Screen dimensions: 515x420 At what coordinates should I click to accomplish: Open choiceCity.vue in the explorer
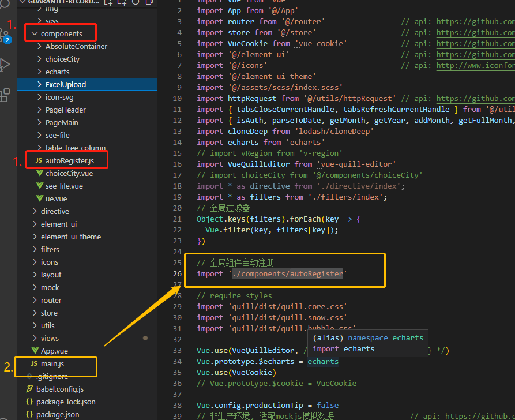click(69, 173)
